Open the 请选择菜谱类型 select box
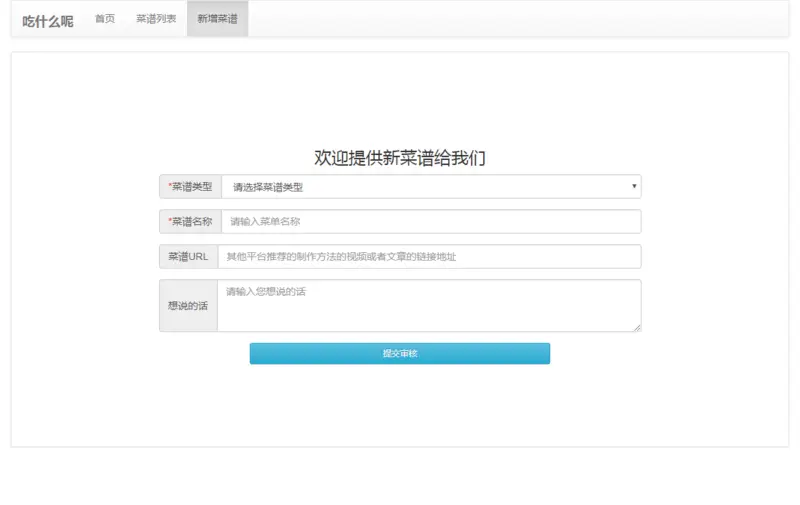800x505 pixels. pyautogui.click(x=431, y=187)
